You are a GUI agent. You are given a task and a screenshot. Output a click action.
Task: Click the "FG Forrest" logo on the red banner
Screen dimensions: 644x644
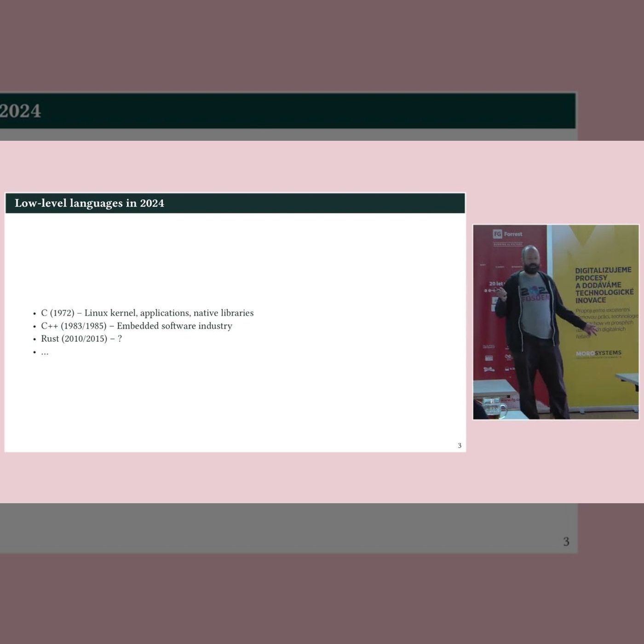click(x=508, y=234)
